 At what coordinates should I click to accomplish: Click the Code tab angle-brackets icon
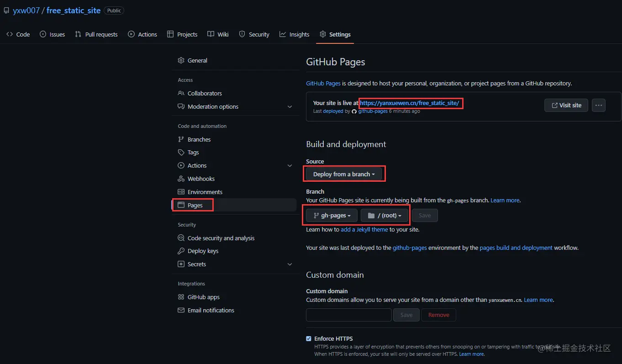pyautogui.click(x=10, y=34)
